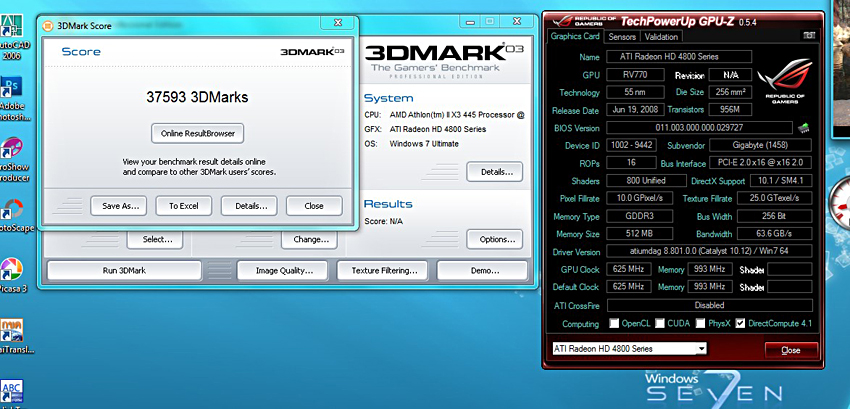This screenshot has width=850, height=409.
Task: Click the Change button in the 3DMark window
Action: (x=310, y=239)
